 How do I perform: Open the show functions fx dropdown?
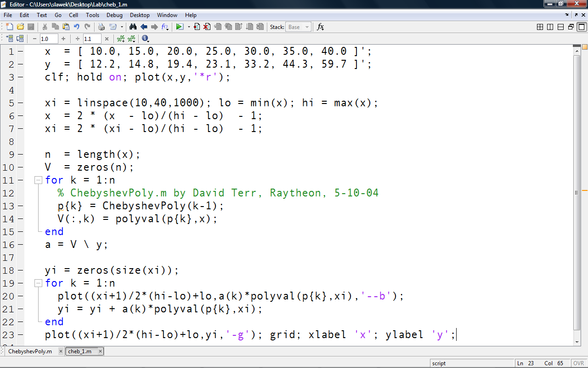(165, 27)
